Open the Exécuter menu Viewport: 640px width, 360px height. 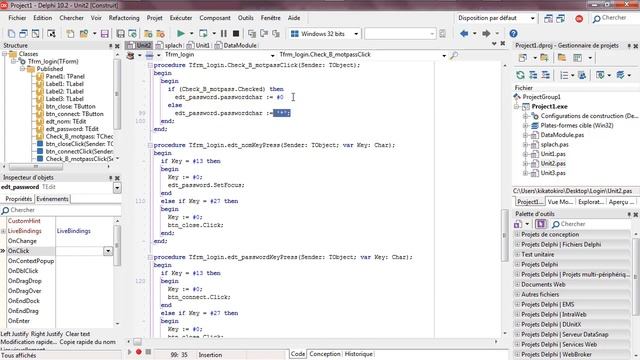pos(181,18)
